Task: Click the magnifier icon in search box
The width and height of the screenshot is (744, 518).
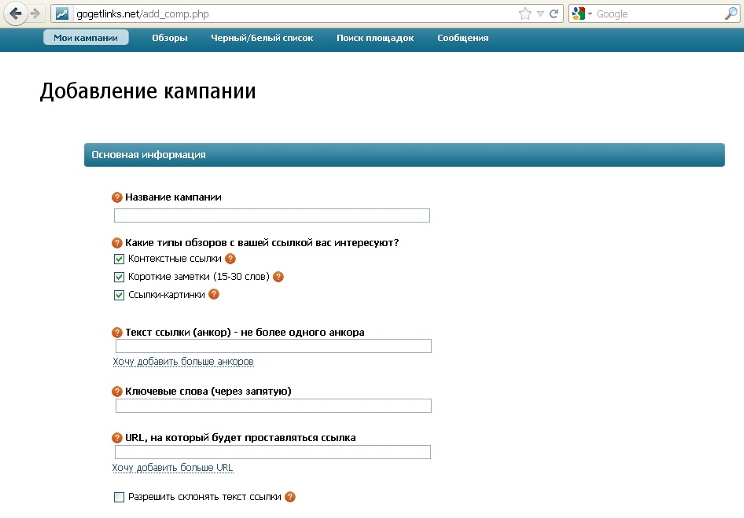Action: point(731,14)
